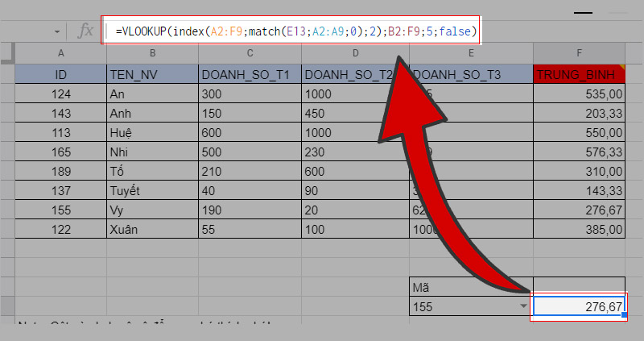This screenshot has width=644, height=341.
Task: Click the ID header cell
Action: 61,74
